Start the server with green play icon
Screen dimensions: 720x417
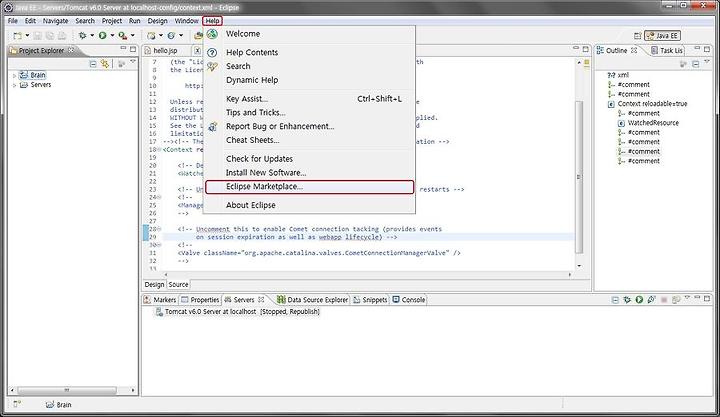pos(639,300)
